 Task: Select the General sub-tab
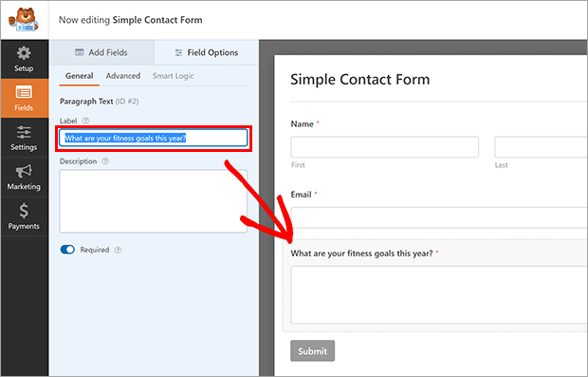(79, 76)
